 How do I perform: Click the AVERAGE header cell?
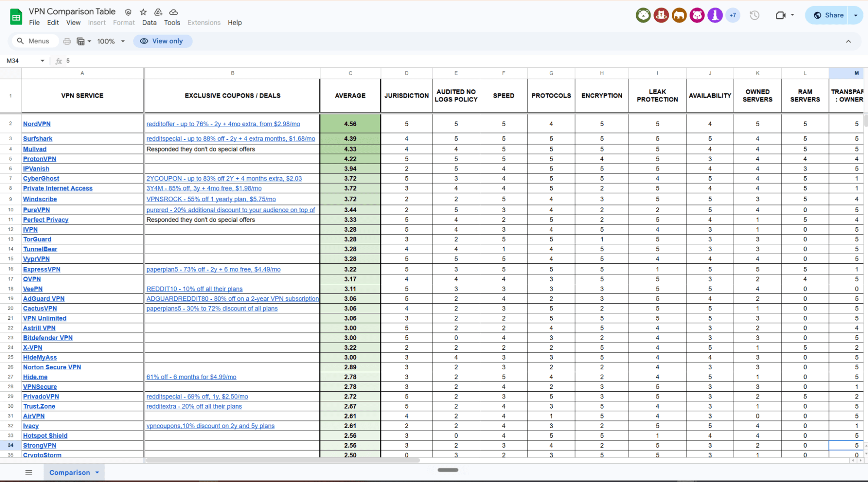point(350,95)
